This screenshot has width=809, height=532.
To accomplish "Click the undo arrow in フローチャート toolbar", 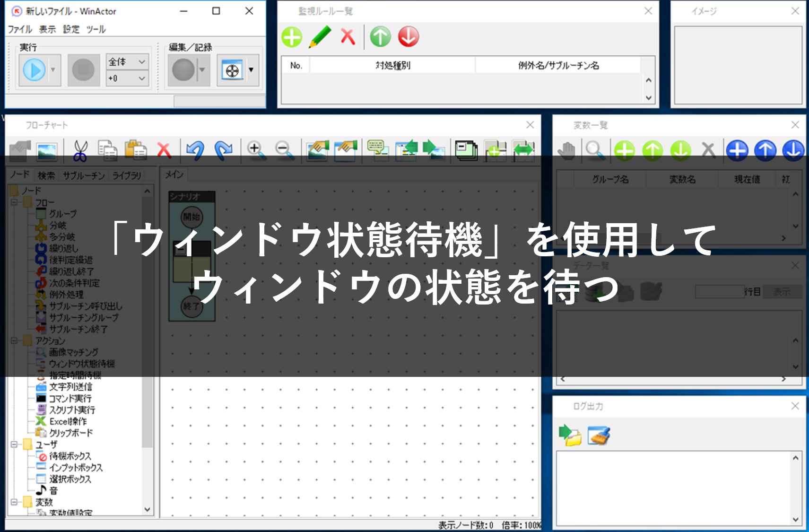I will tap(195, 150).
